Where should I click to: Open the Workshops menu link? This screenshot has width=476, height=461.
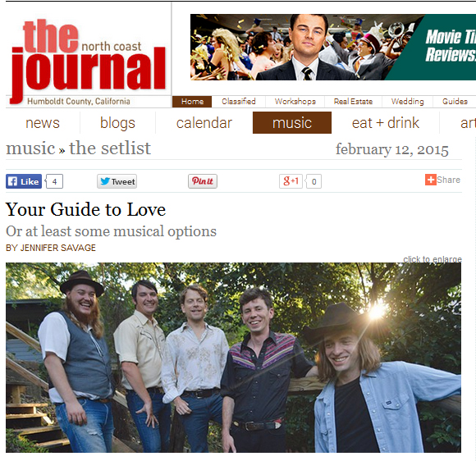(295, 102)
